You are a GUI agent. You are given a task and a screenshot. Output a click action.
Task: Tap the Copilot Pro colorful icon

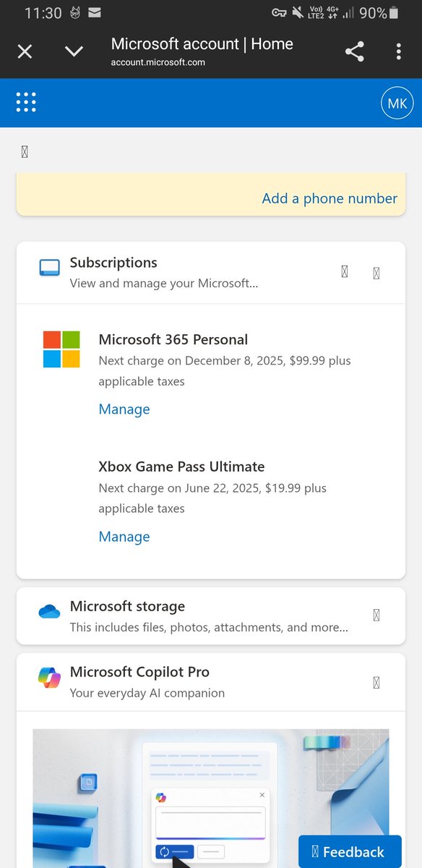point(49,678)
